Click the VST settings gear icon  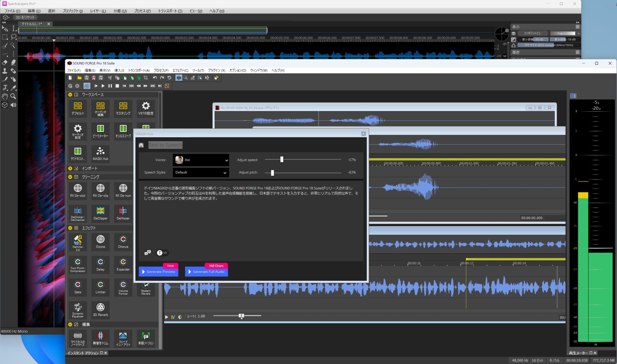146,108
